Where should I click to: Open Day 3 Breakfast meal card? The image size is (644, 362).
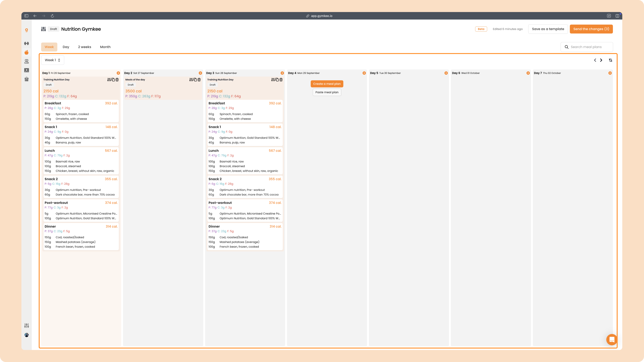(245, 111)
